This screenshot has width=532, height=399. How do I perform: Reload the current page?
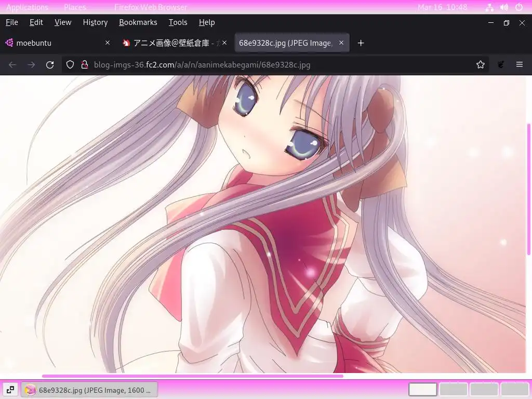click(x=50, y=64)
